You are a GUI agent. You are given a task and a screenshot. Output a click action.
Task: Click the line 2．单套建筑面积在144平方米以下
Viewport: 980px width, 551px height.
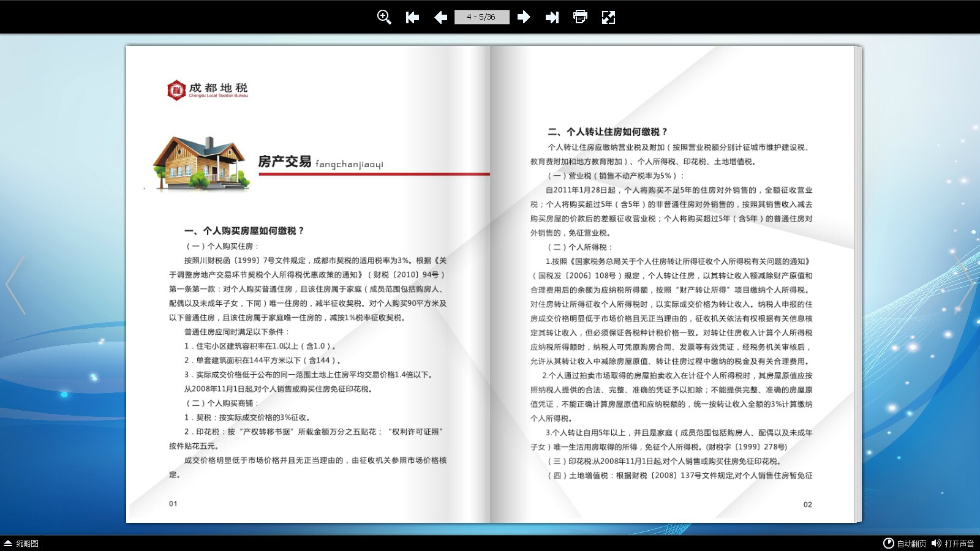pos(262,361)
